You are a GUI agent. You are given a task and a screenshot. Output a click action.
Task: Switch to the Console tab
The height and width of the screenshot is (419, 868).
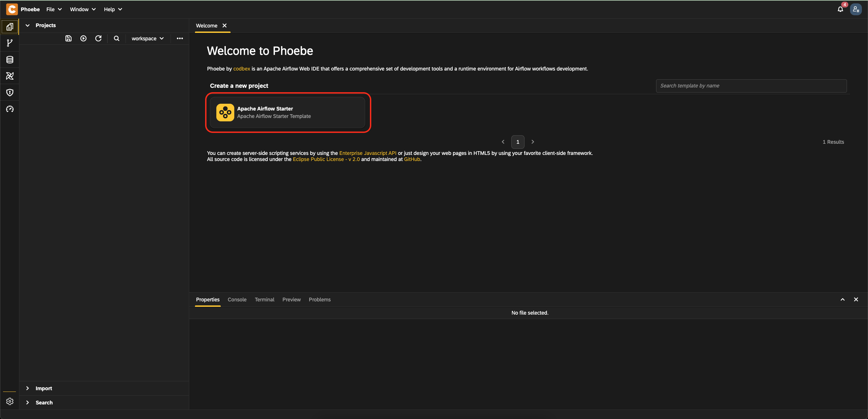237,299
